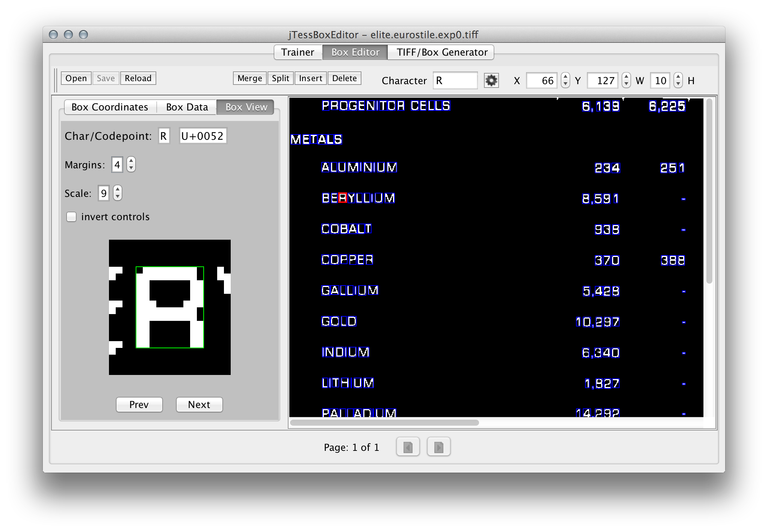
Task: Select the red-highlighted R box in BERYLLIUM
Action: click(x=342, y=198)
